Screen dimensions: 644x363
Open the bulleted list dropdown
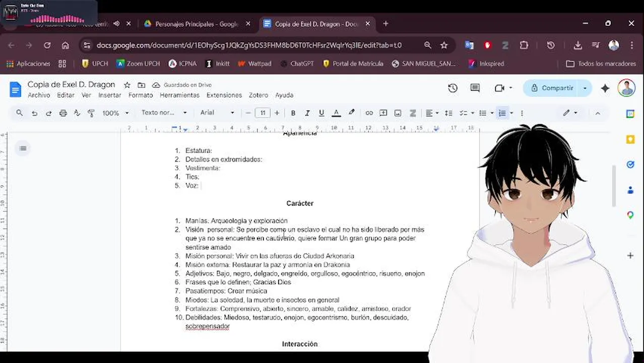point(486,113)
